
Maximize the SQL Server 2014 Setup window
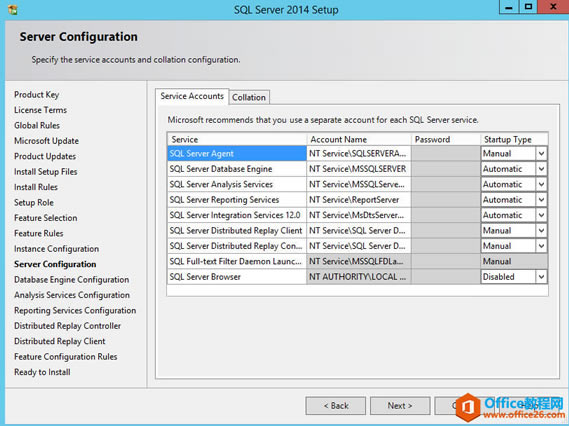click(528, 7)
